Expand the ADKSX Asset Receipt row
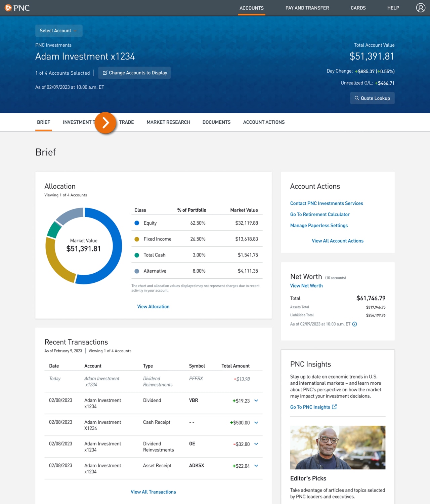The image size is (430, 504). tap(256, 466)
